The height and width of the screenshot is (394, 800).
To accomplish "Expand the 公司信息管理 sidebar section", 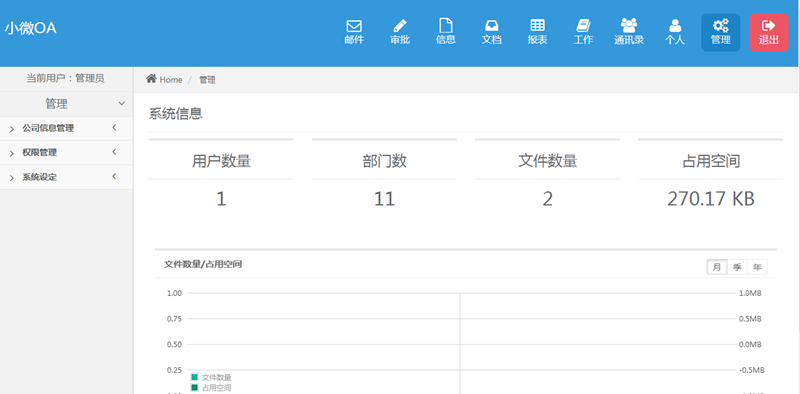I will click(x=66, y=129).
